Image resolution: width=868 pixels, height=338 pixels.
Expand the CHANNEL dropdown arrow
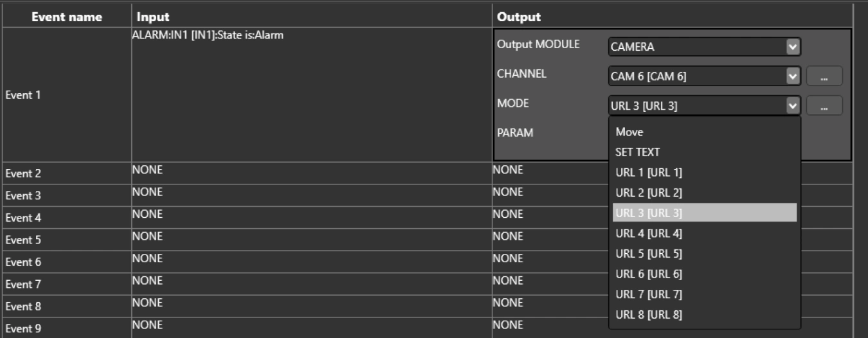tap(793, 76)
